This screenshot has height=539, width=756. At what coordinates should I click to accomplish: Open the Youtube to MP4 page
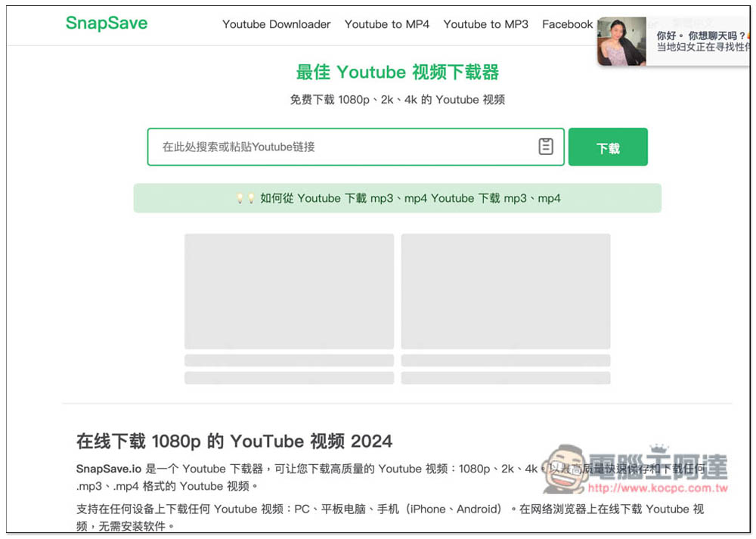tap(386, 24)
